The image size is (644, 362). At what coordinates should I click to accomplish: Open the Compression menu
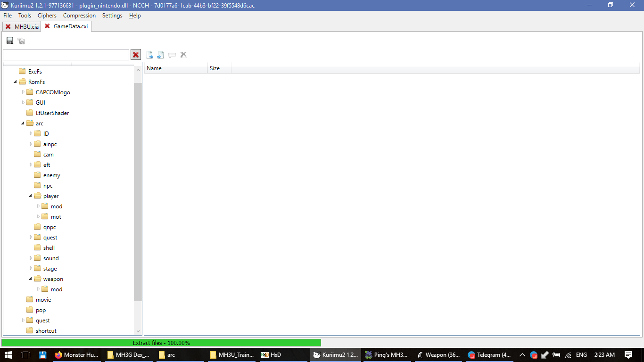[79, 16]
